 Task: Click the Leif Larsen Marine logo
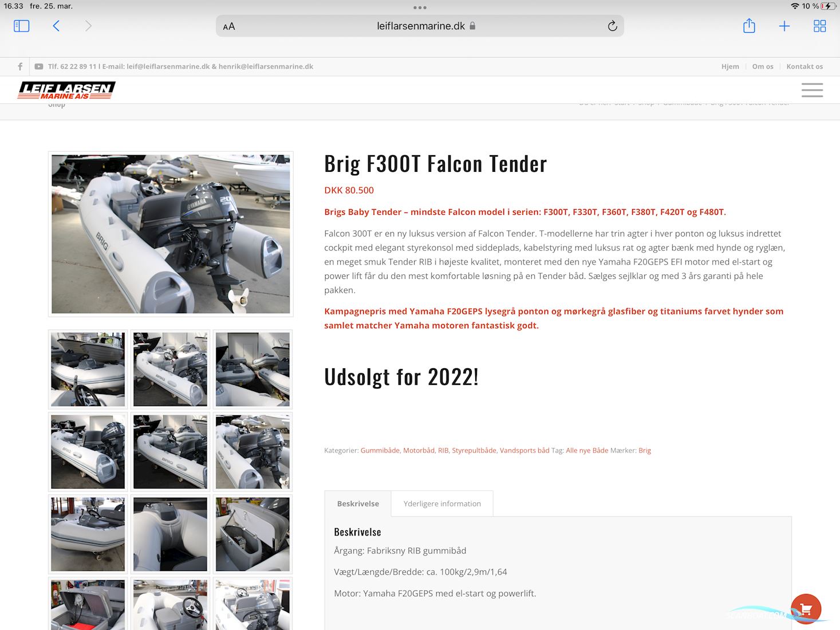66,90
